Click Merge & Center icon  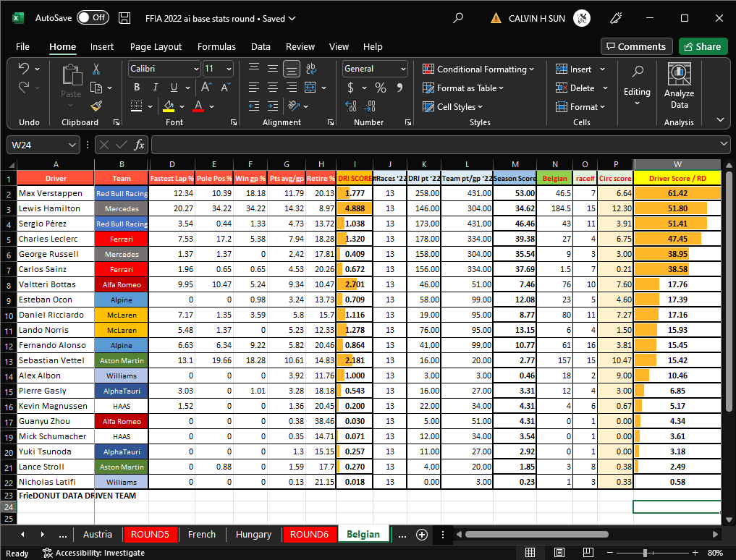coord(310,88)
